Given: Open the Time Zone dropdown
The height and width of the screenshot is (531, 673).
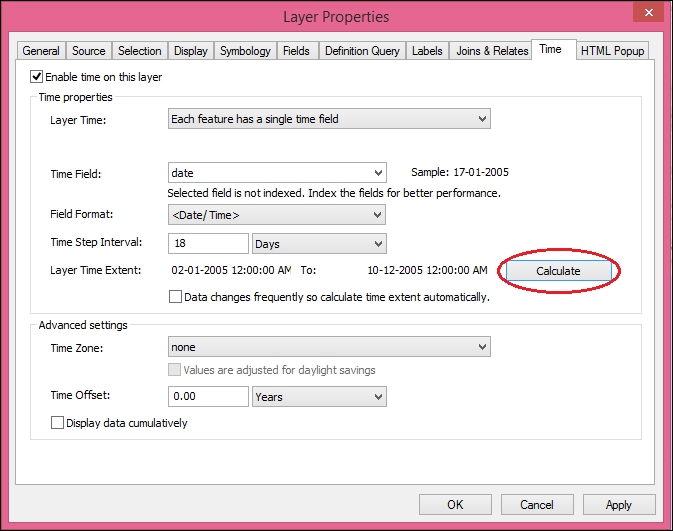Looking at the screenshot, I should click(328, 347).
